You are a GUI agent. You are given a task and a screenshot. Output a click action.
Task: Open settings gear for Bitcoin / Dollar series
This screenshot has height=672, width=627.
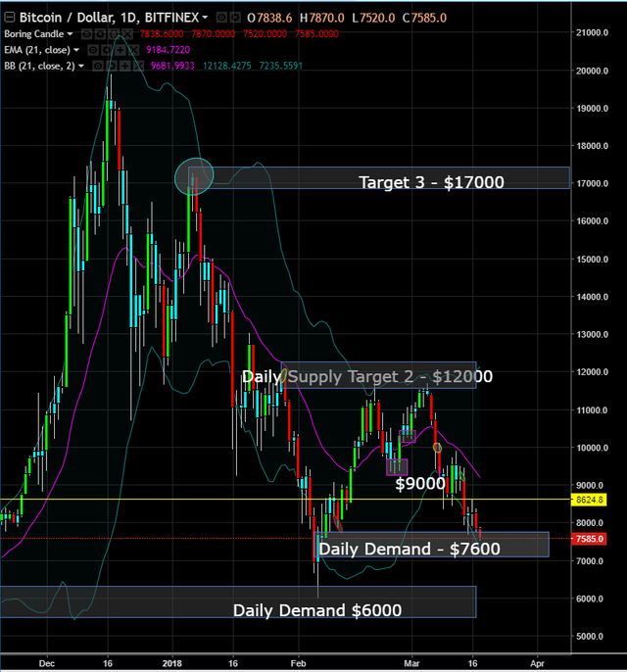click(x=235, y=18)
